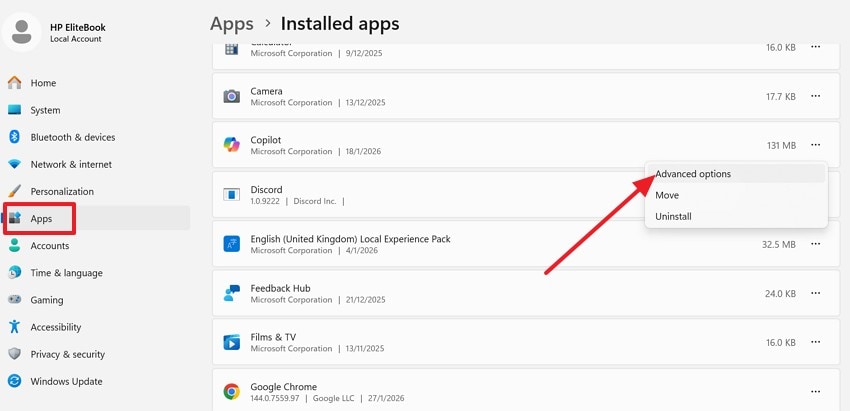Click the Films & TV app icon
The width and height of the screenshot is (850, 411).
pos(231,343)
